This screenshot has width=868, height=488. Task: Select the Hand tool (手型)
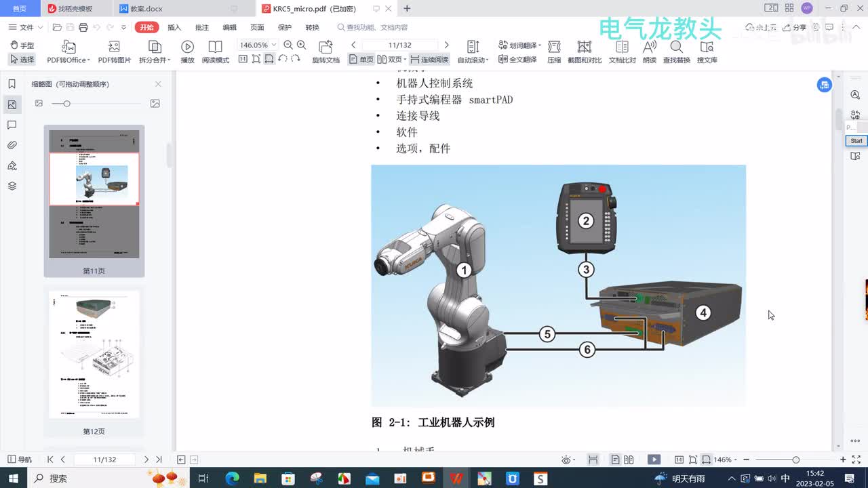click(22, 45)
